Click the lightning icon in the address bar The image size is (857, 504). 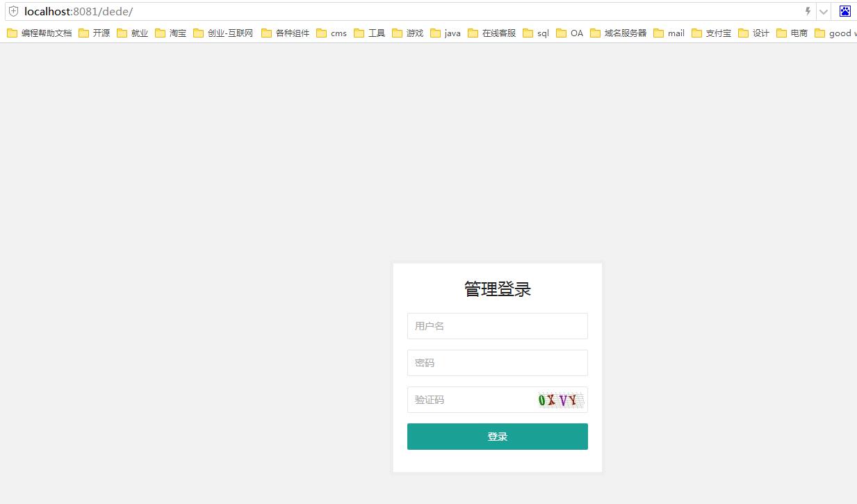(x=806, y=11)
